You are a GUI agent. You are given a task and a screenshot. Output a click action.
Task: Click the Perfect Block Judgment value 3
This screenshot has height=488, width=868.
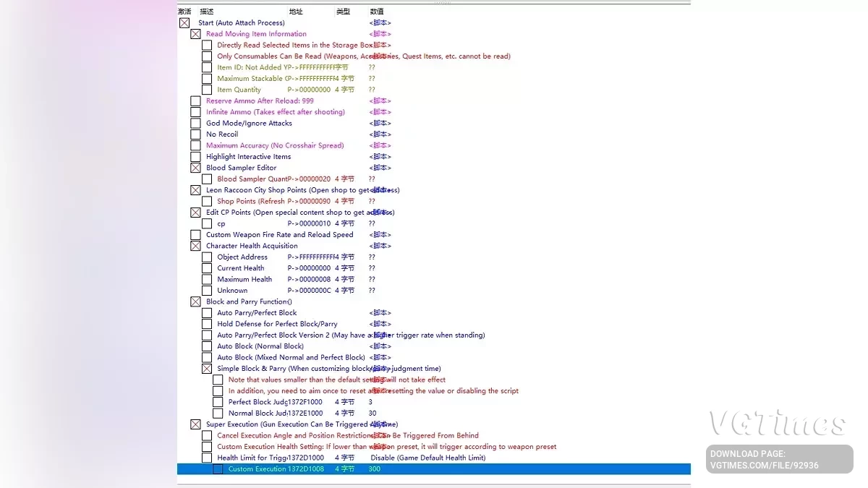(370, 402)
